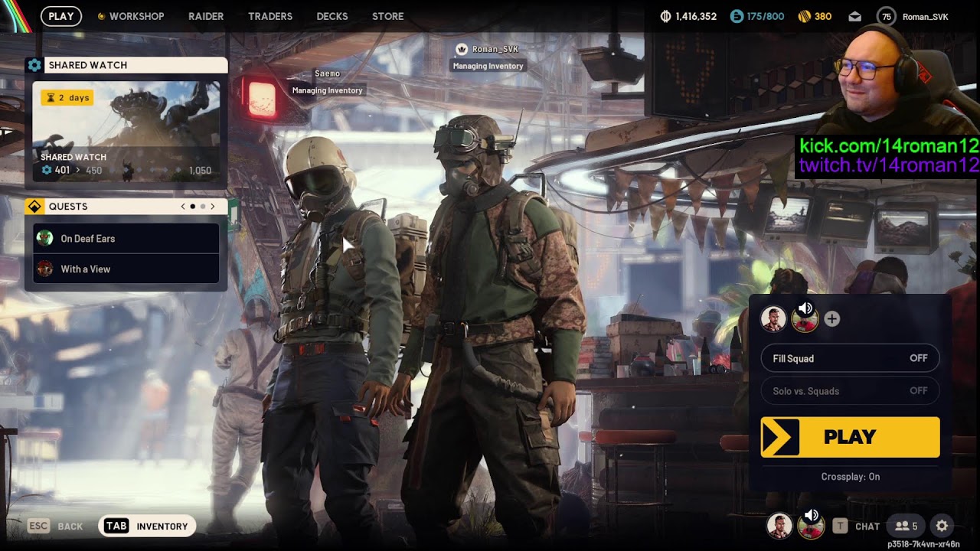
Task: Go to next Quests page arrow
Action: tap(213, 206)
